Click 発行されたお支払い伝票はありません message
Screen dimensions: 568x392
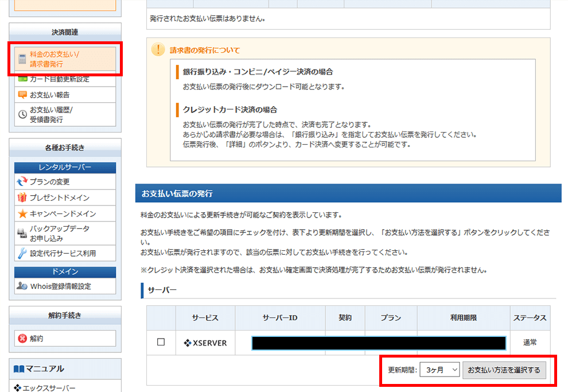click(x=207, y=18)
